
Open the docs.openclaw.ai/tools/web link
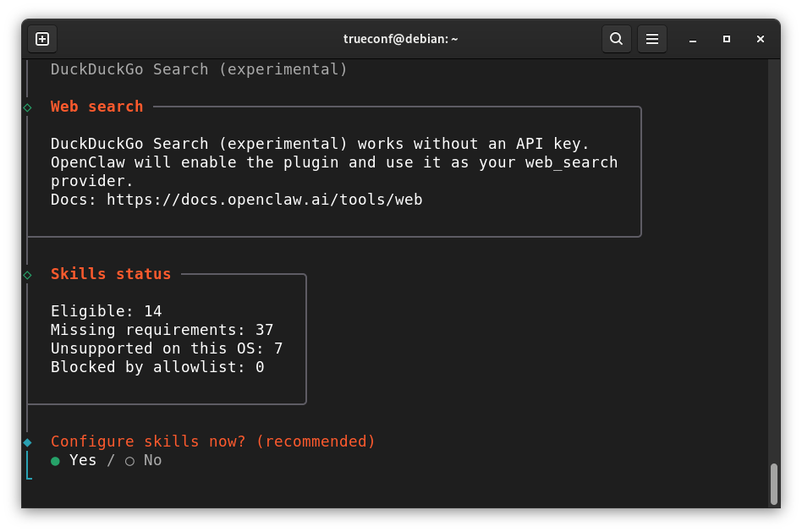click(265, 200)
